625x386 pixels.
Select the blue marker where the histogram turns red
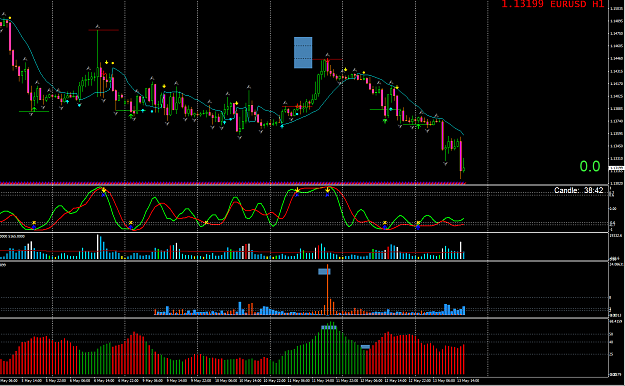tap(366, 347)
